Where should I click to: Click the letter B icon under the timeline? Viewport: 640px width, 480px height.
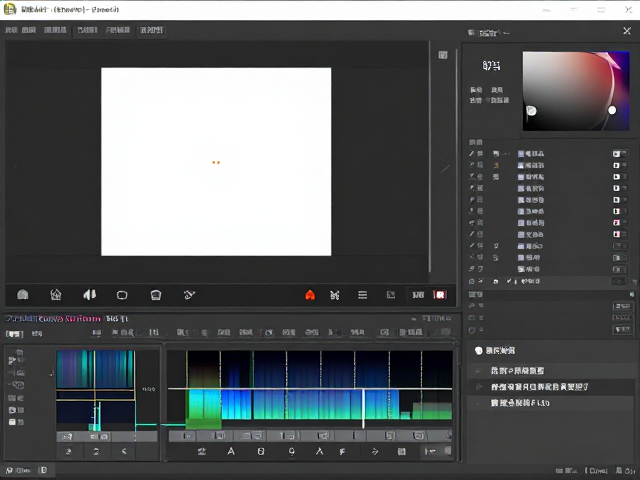pos(261,451)
